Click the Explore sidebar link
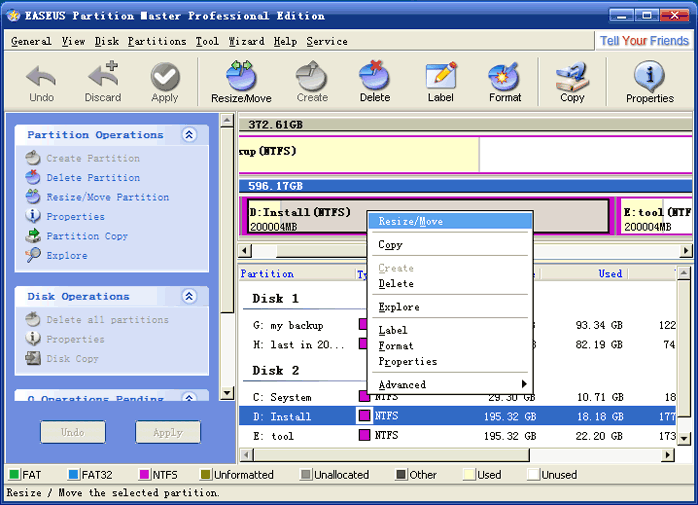698x505 pixels. [67, 256]
